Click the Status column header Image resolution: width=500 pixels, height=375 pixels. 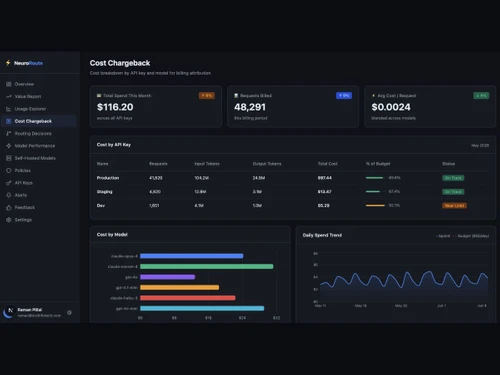(x=448, y=164)
